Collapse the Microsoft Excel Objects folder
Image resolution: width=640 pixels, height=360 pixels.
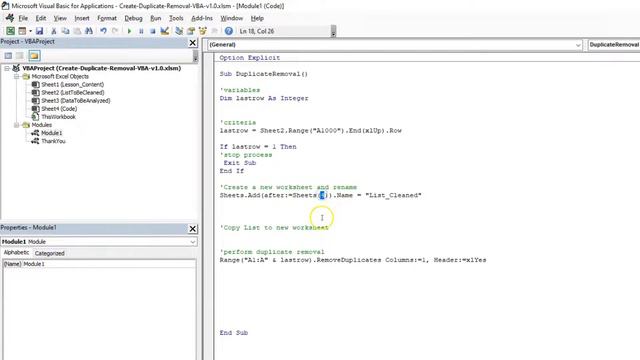tap(16, 77)
